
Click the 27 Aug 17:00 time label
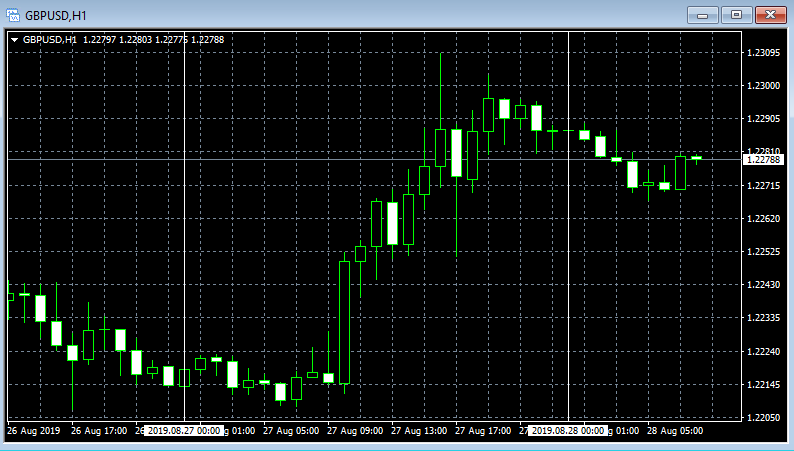[x=483, y=431]
